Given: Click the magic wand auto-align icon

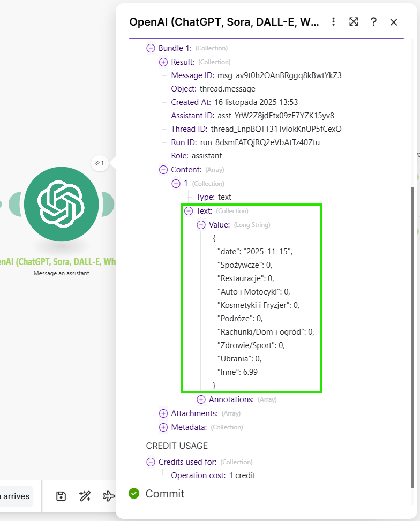Looking at the screenshot, I should click(85, 496).
